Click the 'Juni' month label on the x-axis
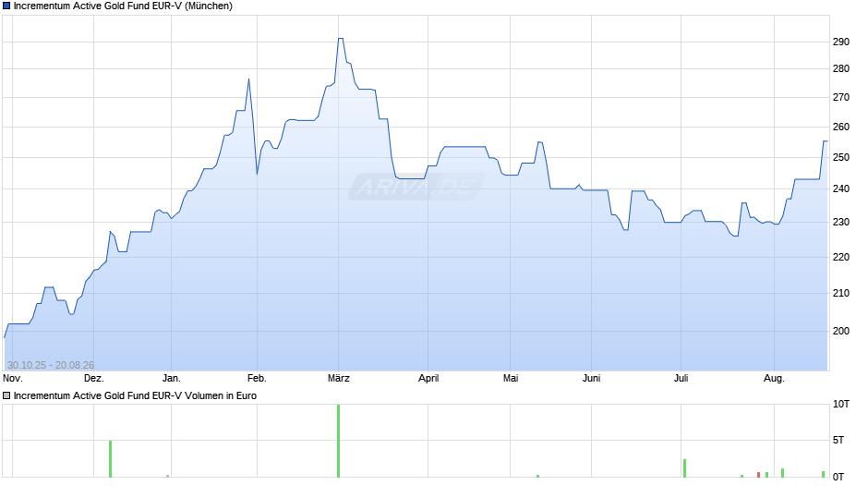Image resolution: width=868 pixels, height=486 pixels. tap(591, 379)
